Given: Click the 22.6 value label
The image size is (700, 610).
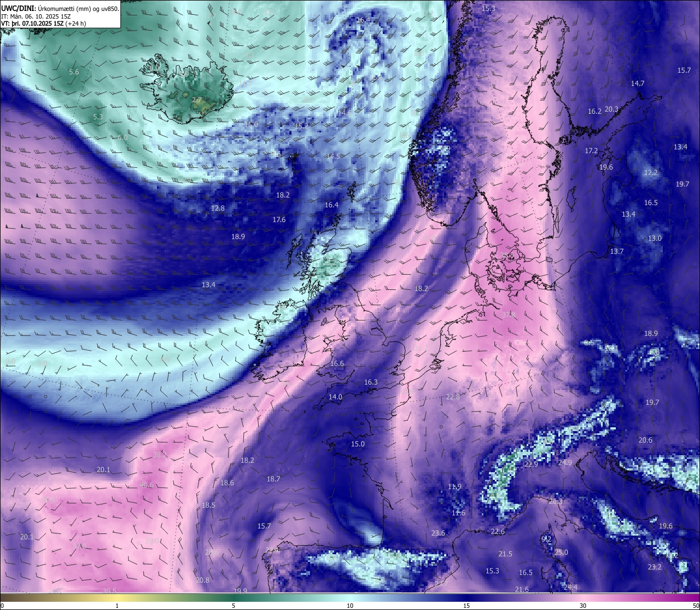Looking at the screenshot, I should pyautogui.click(x=498, y=532).
